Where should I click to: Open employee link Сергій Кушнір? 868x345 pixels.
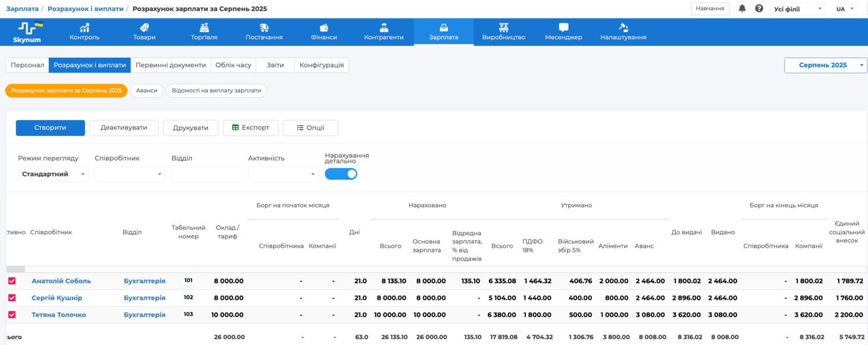(57, 298)
